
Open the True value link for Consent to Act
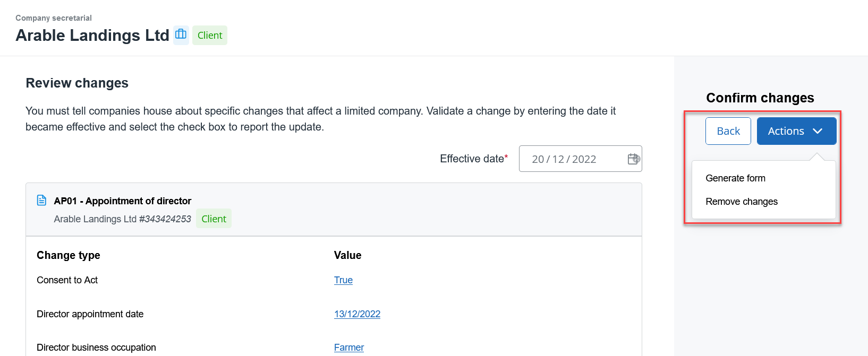(x=343, y=280)
